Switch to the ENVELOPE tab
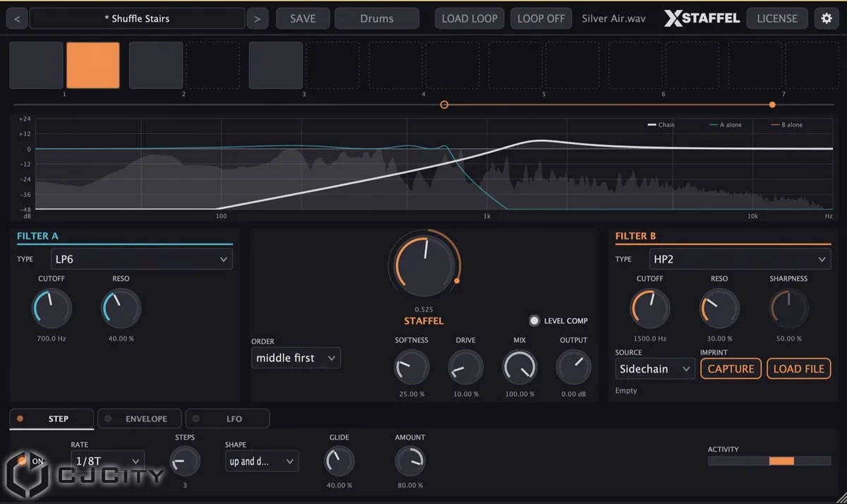This screenshot has height=504, width=847. pos(140,419)
